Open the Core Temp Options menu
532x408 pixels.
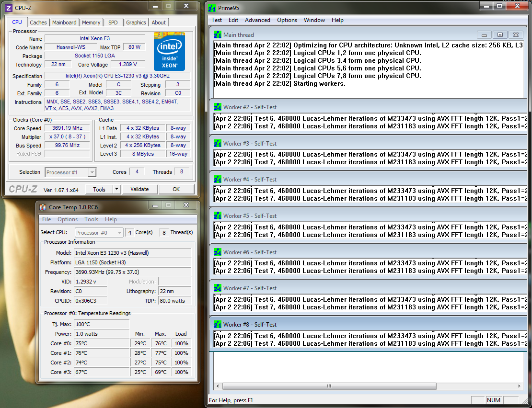pos(68,219)
